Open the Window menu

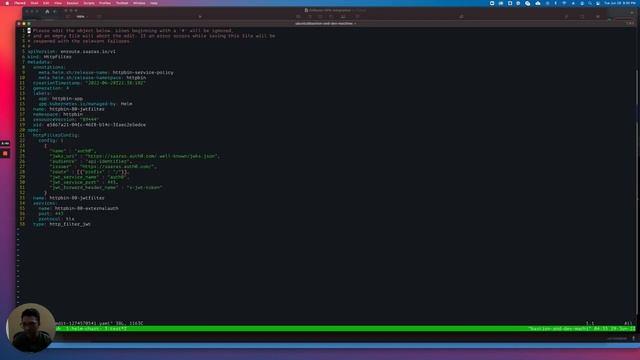coord(139,3)
